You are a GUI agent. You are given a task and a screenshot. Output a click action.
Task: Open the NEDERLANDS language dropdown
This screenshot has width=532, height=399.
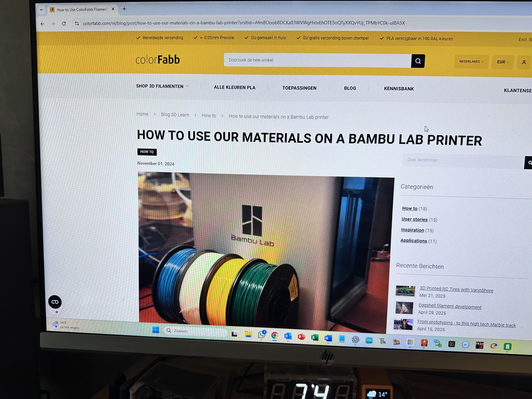[471, 61]
